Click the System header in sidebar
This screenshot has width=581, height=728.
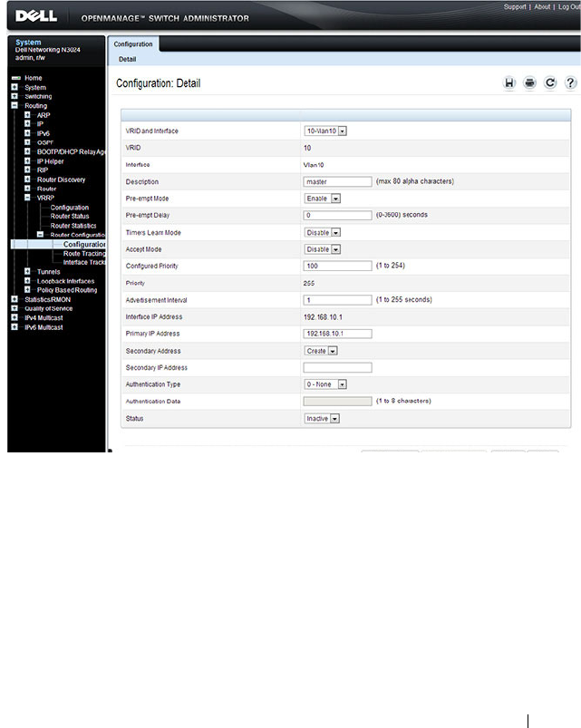(28, 43)
